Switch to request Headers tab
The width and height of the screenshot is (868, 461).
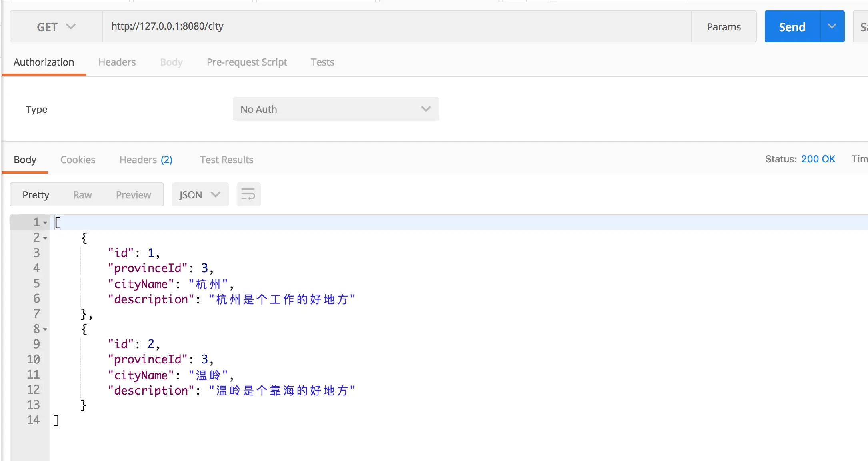117,62
